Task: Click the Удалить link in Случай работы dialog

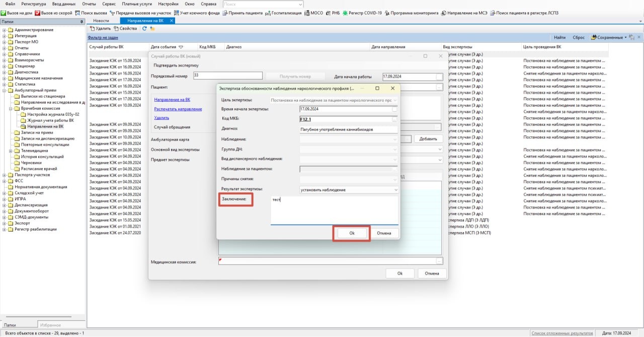Action: click(162, 118)
